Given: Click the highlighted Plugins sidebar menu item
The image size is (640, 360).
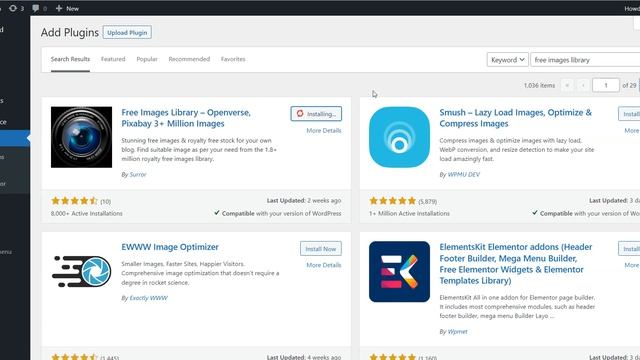Looking at the screenshot, I should coord(15,138).
